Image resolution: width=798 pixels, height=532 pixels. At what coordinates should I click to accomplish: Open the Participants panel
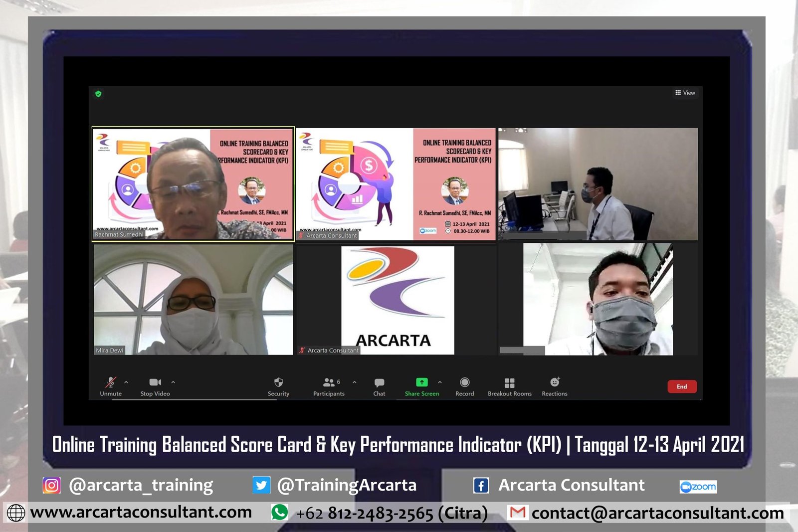click(x=329, y=382)
